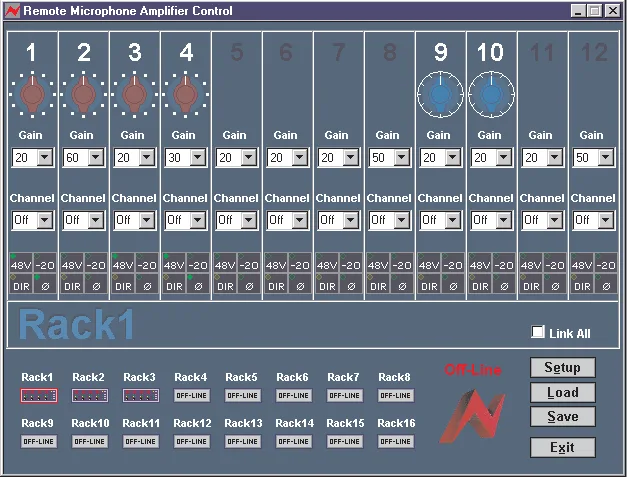This screenshot has width=627, height=477.
Task: Toggle DIR on channel 5
Action: click(x=225, y=283)
